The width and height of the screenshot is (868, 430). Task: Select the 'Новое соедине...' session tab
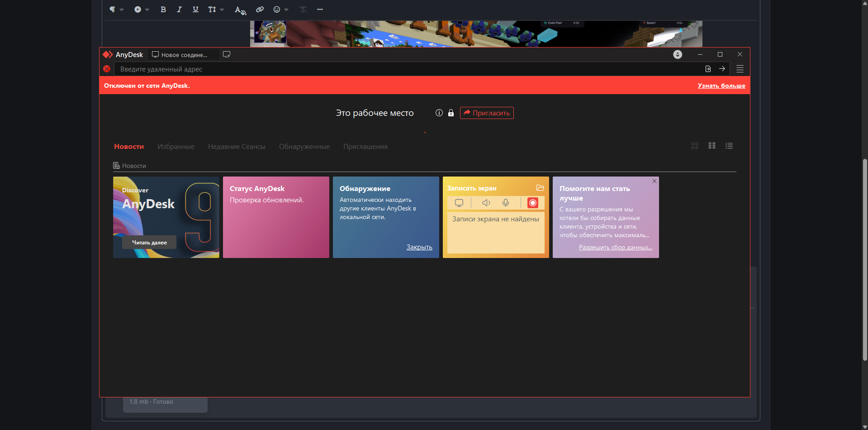click(x=183, y=55)
